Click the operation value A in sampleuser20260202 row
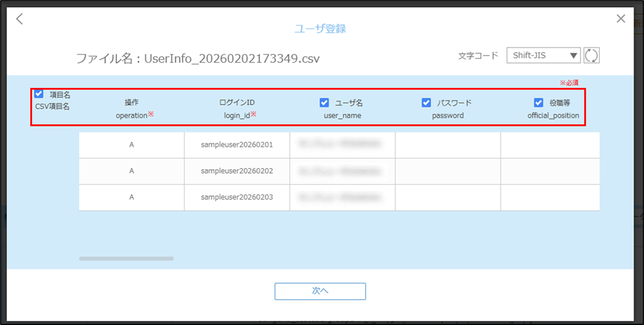The image size is (644, 325). (x=132, y=171)
